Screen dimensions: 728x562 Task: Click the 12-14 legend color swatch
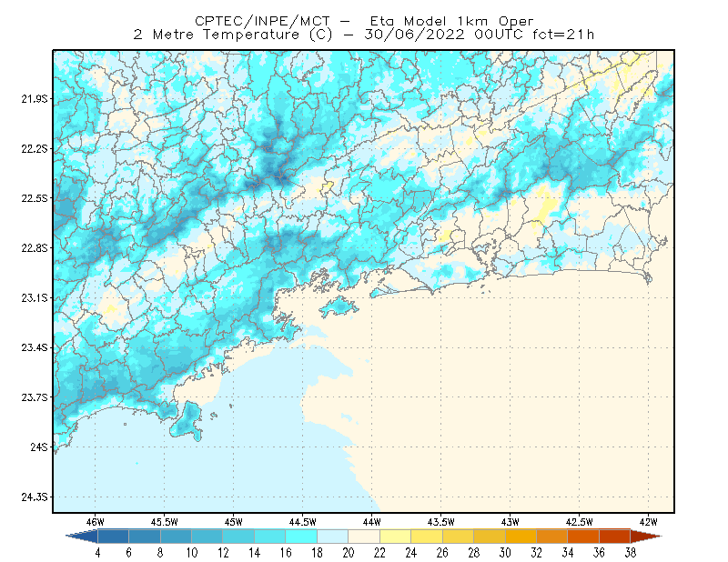tap(238, 537)
